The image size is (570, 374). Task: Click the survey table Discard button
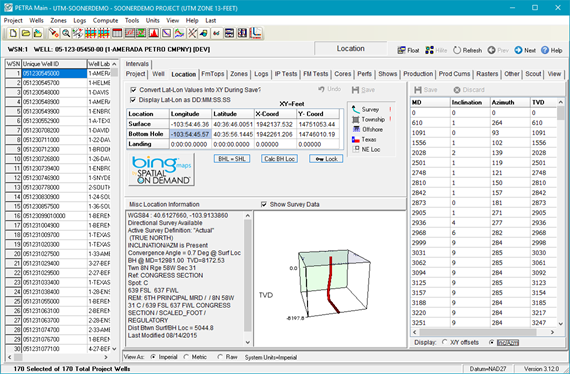click(x=469, y=90)
